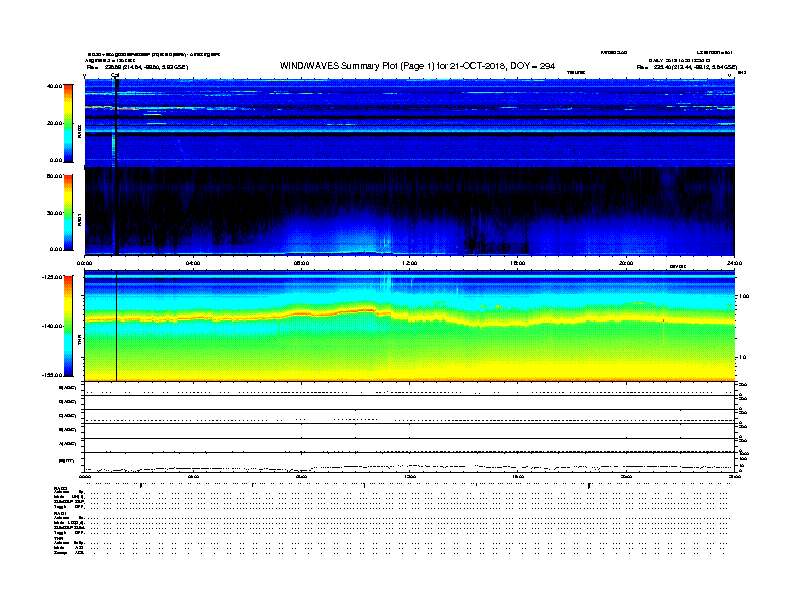
Task: Click 12:00 label below the RAD1 panel
Action: [x=410, y=263]
